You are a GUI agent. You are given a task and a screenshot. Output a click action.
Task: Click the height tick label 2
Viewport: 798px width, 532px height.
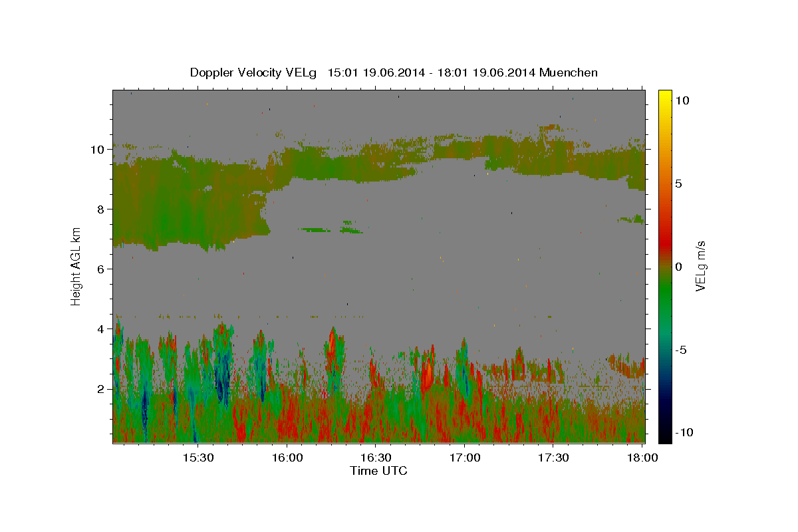[101, 389]
